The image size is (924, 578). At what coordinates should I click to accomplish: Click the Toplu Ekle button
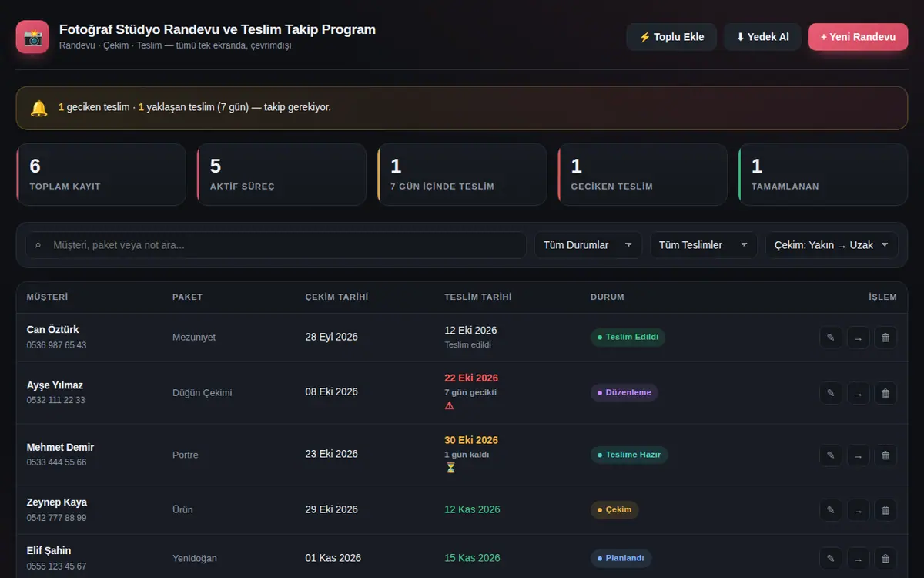[671, 37]
